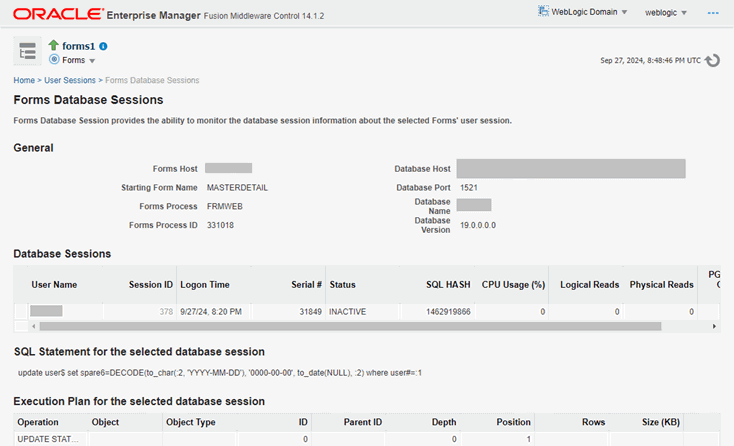The image size is (734, 446).
Task: Sort by Status column header
Action: (x=342, y=285)
